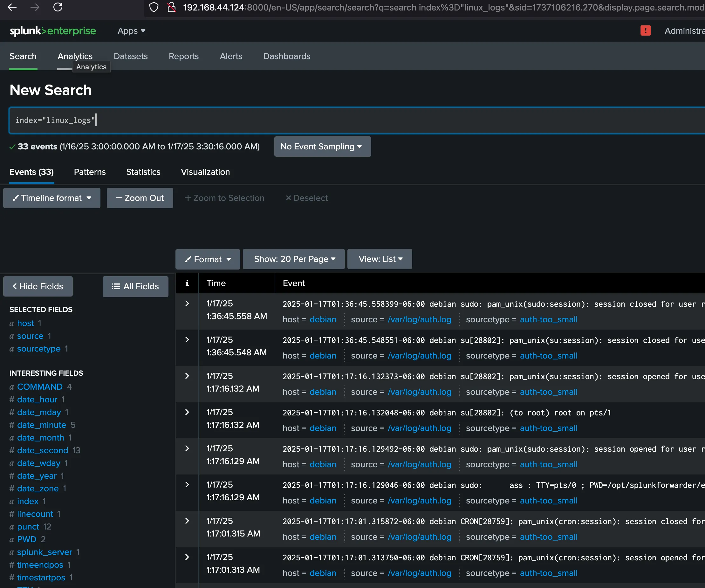This screenshot has height=588, width=705.
Task: Open the Show: 20 Per Page dropdown
Action: (x=293, y=259)
